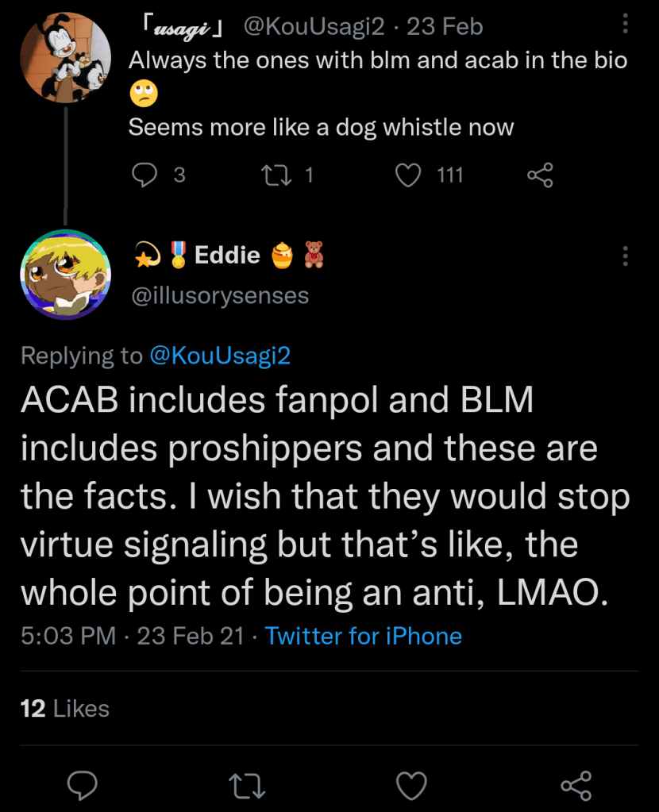View the 12 Likes list
The image size is (659, 812).
[x=65, y=708]
